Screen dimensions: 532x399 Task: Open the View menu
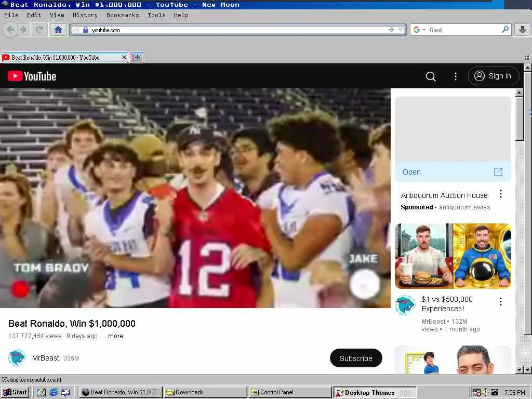57,15
